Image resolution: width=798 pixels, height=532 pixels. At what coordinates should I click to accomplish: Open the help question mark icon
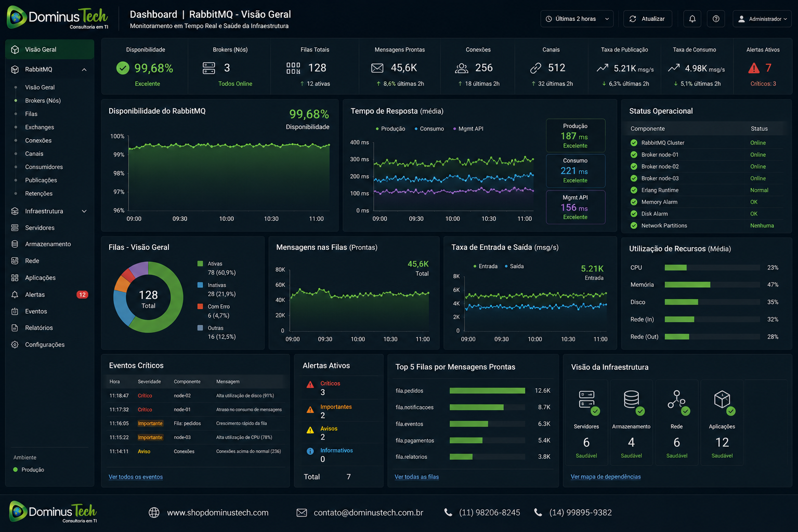[716, 19]
